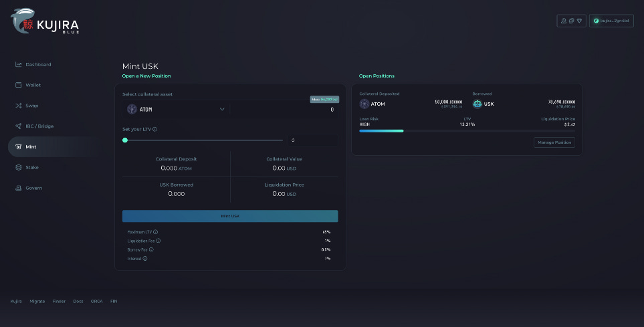Image resolution: width=644 pixels, height=327 pixels.
Task: Click the Open a New Position heading
Action: [146, 76]
